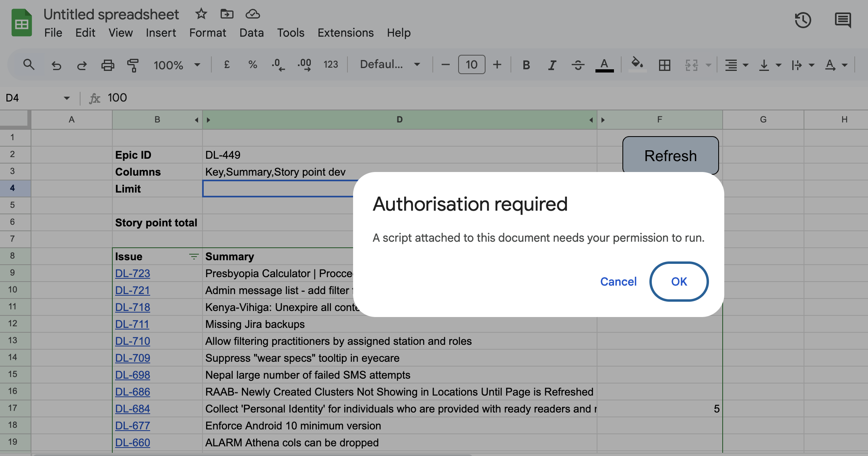The height and width of the screenshot is (456, 868).
Task: Click Cancel to dismiss authorization dialog
Action: point(618,281)
